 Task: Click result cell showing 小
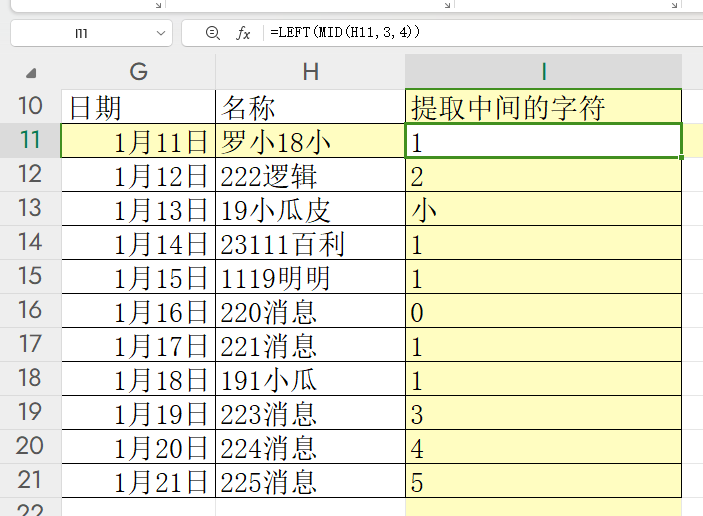tap(543, 209)
